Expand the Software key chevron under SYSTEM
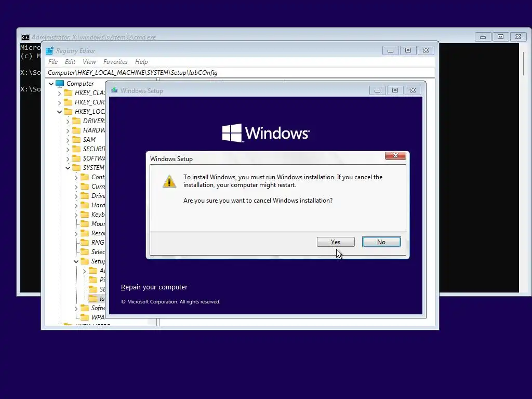The height and width of the screenshot is (399, 532). coord(76,308)
